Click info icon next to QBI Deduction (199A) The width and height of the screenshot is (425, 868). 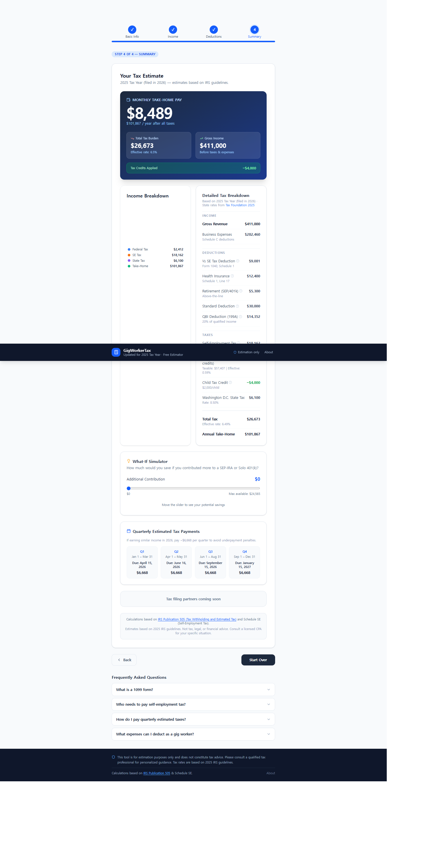[240, 316]
